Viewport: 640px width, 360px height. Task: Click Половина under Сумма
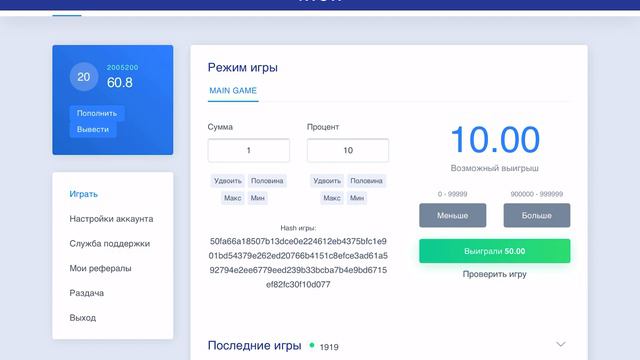point(267,181)
